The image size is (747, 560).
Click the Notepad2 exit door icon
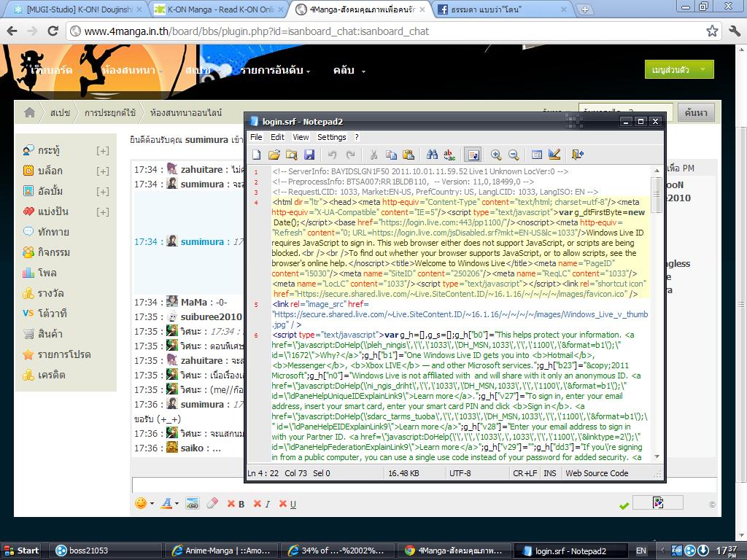pos(578,155)
